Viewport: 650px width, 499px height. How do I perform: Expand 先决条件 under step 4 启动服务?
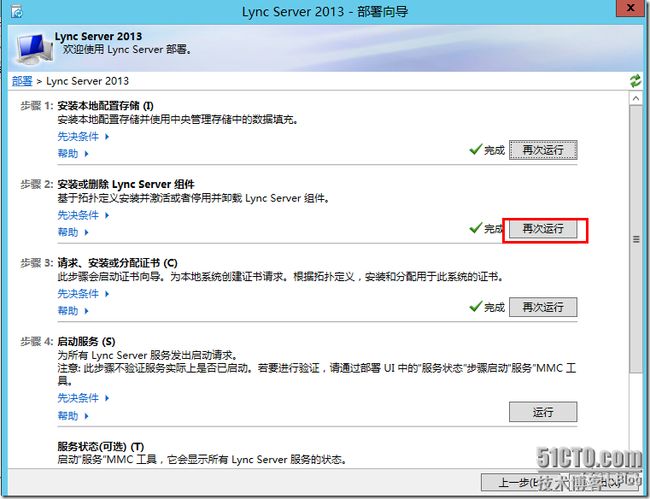(83, 398)
